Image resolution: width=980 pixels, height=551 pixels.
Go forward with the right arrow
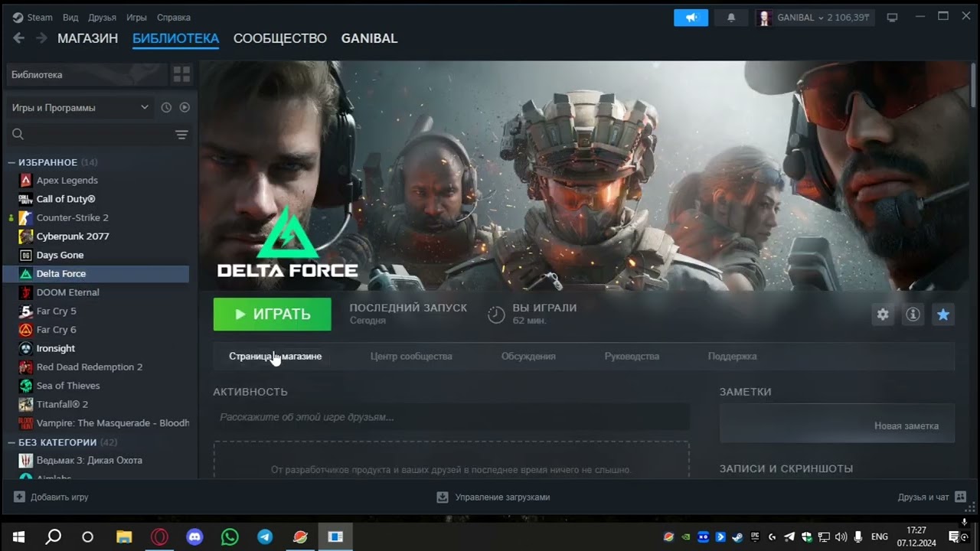click(41, 38)
